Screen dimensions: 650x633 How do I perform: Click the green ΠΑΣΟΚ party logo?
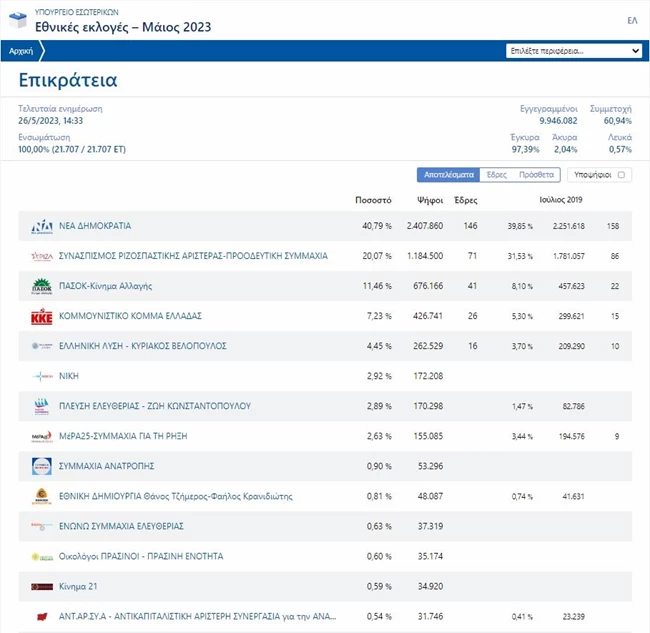click(41, 286)
